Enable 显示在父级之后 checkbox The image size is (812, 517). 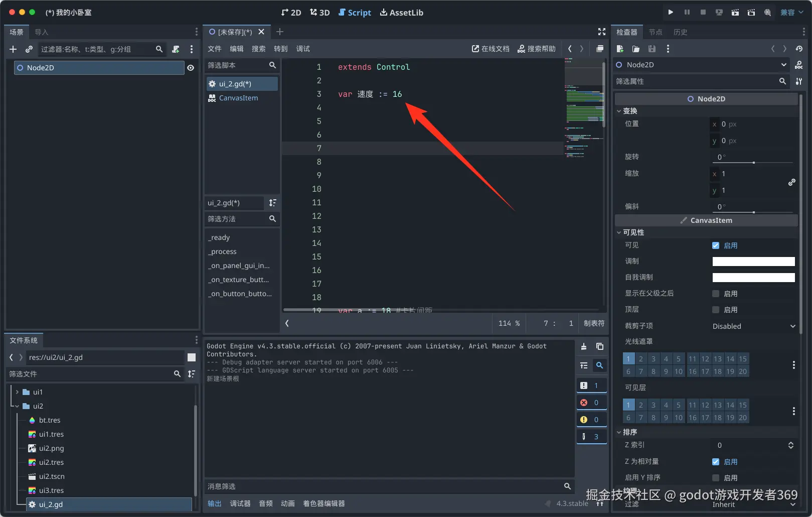tap(716, 294)
